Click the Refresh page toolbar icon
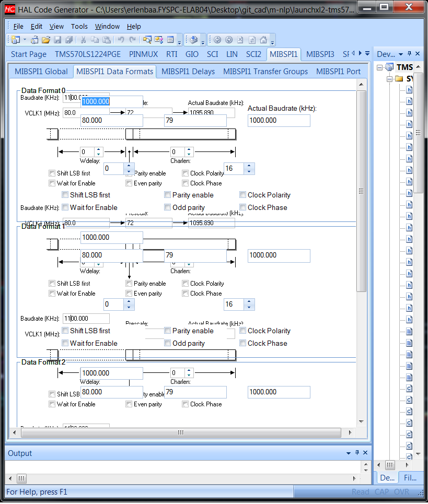Image resolution: width=428 pixels, height=504 pixels. [x=252, y=40]
